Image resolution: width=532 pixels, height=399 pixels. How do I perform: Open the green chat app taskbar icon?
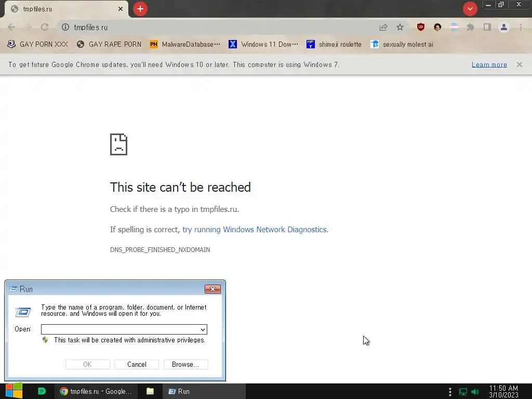(42, 391)
